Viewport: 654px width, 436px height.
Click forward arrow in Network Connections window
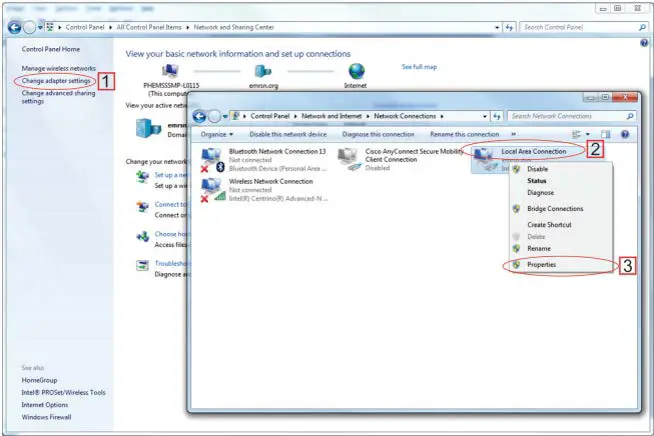click(214, 116)
